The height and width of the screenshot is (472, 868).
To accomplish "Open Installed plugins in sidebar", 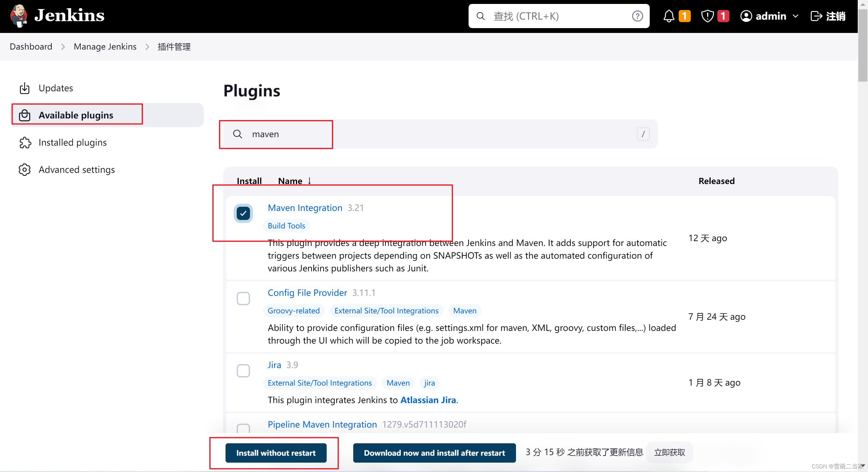I will coord(107,143).
